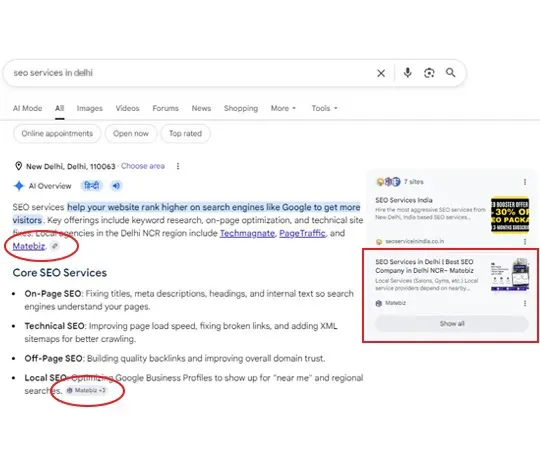Click the Matebiz website thumbnail image
The height and width of the screenshot is (450, 540).
[510, 275]
